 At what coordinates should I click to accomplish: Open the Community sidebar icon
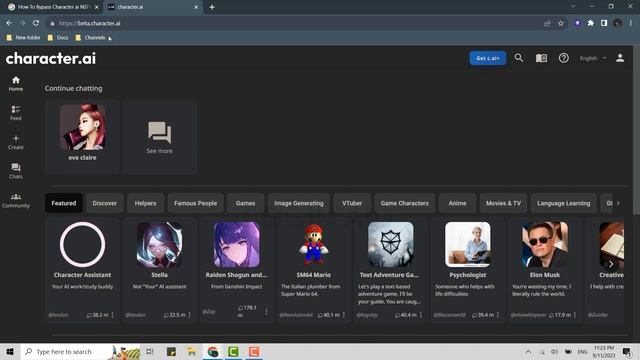tap(16, 200)
